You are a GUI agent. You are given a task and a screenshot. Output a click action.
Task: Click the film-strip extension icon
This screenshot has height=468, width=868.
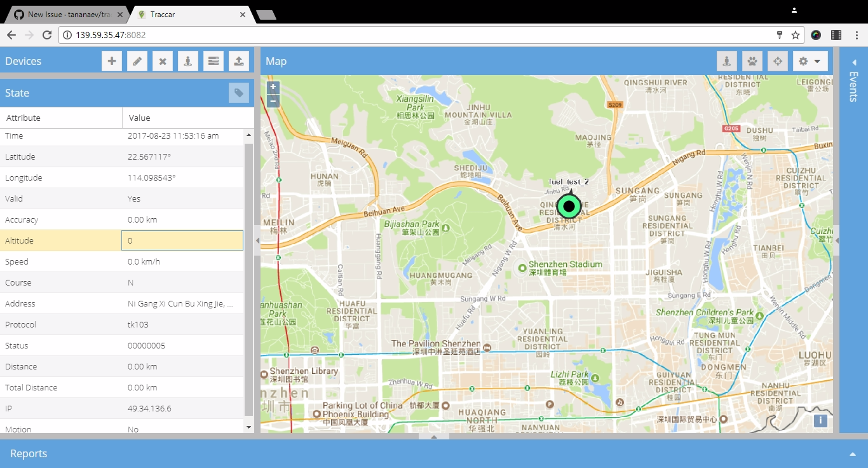pos(836,35)
